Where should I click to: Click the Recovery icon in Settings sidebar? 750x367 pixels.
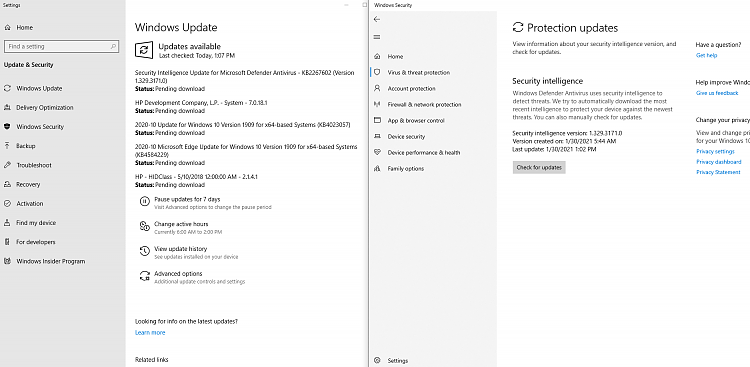(7, 184)
